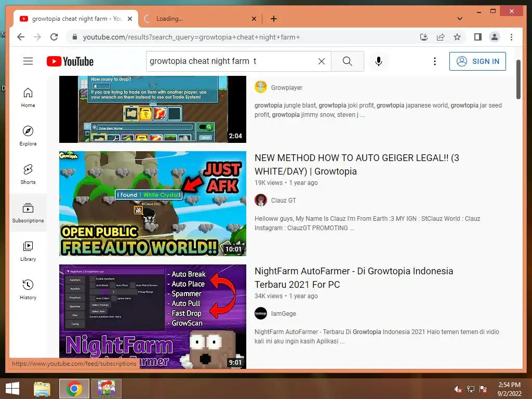The width and height of the screenshot is (532, 399).
Task: Click the magnifier search button
Action: coord(348,61)
